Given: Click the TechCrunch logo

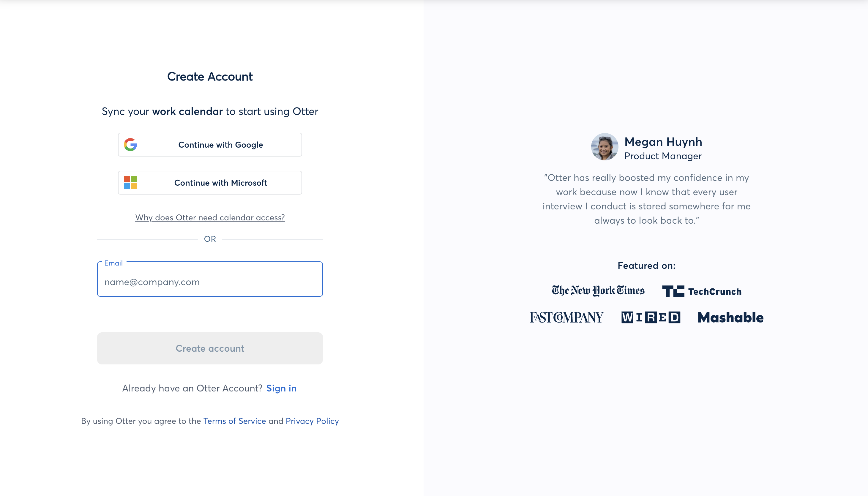Looking at the screenshot, I should point(702,291).
